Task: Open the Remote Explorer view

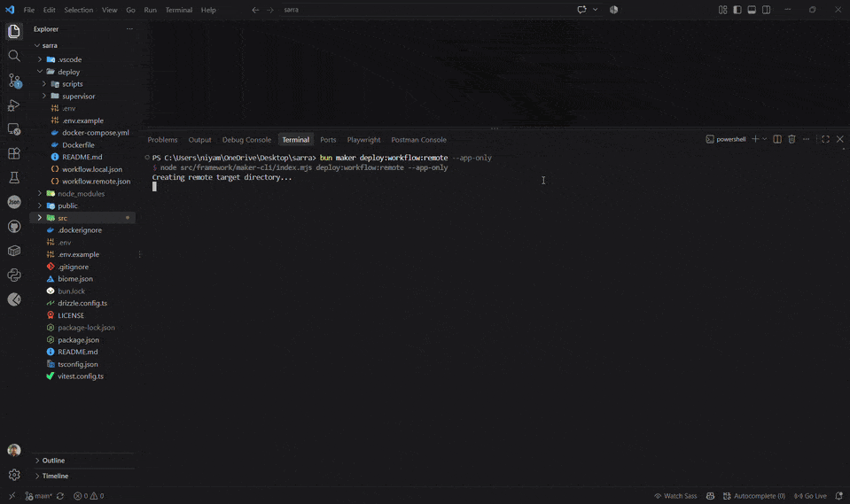Action: 14,129
